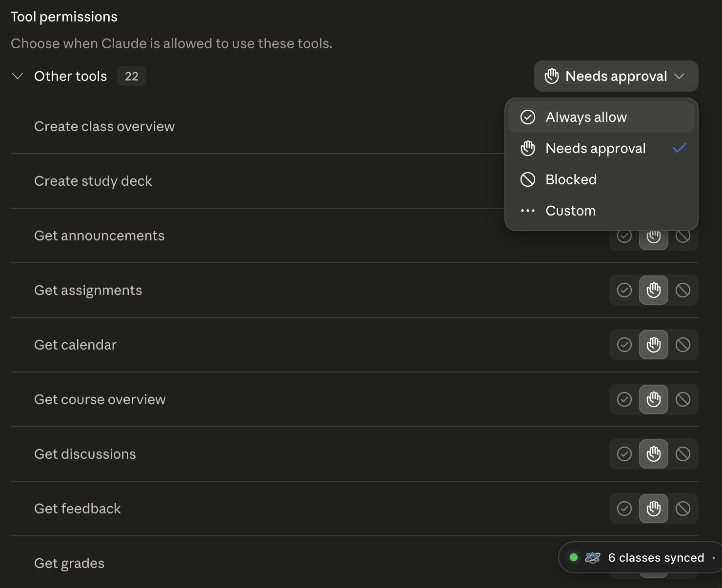Select Blocked in the permission menu

[x=602, y=179]
